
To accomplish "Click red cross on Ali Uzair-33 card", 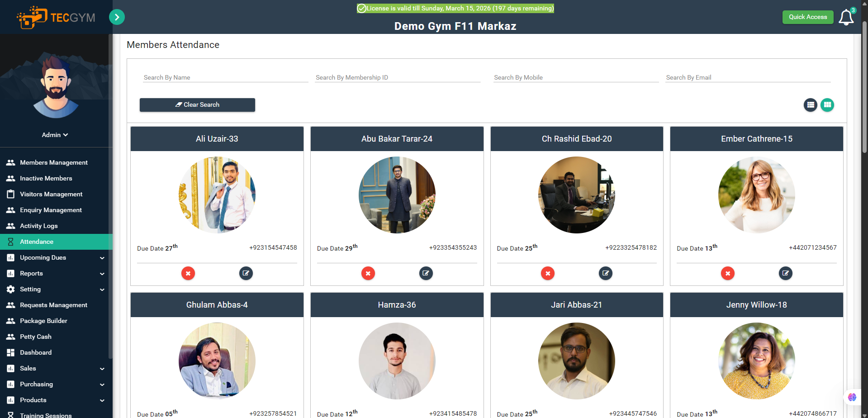I will pyautogui.click(x=188, y=273).
